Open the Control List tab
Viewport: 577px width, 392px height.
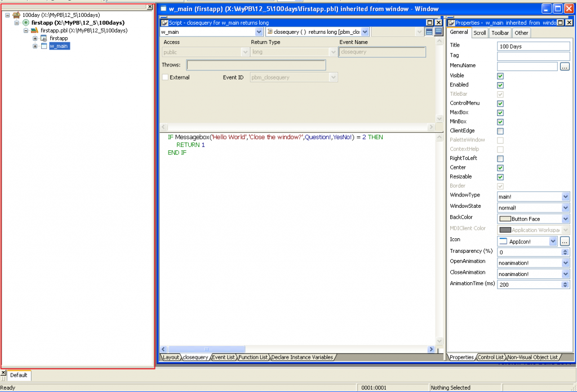pyautogui.click(x=491, y=358)
